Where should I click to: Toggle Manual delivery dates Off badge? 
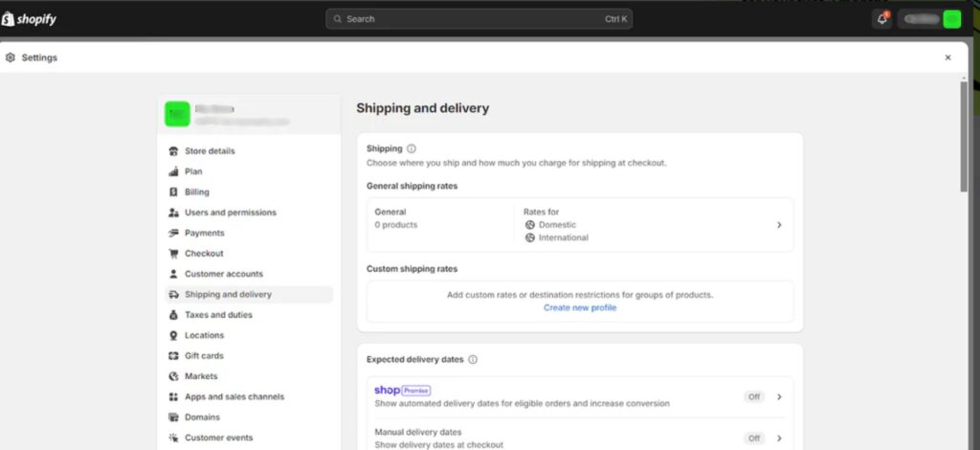click(x=754, y=439)
